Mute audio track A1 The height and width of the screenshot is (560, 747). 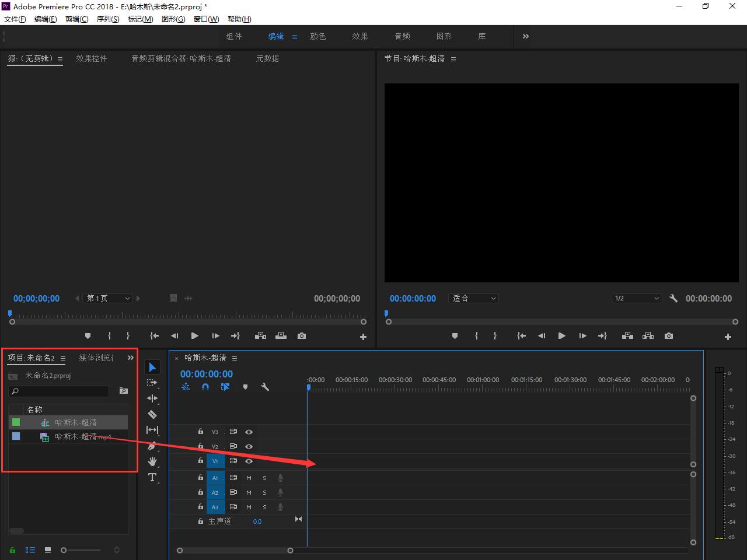pos(249,478)
